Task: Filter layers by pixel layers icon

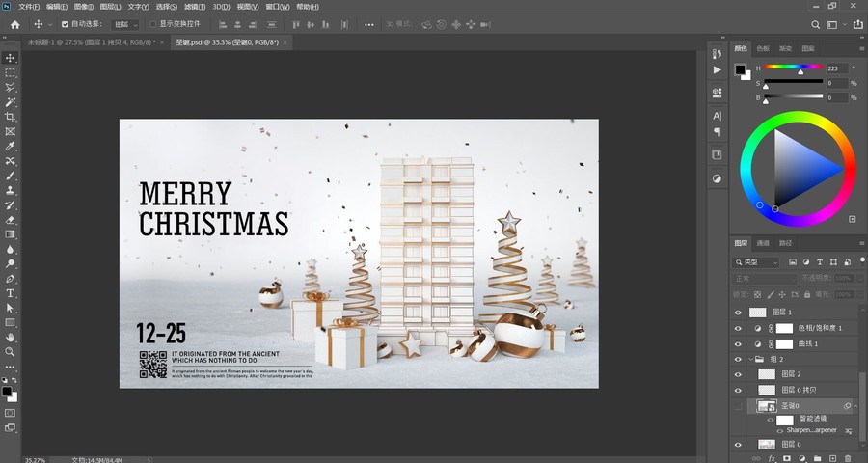Action: tap(793, 262)
